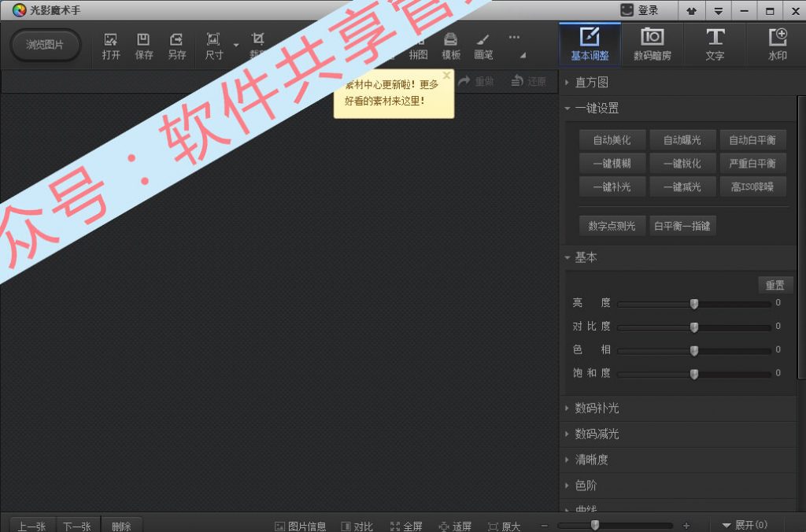Save the image using 保存
The width and height of the screenshot is (806, 532).
[143, 46]
